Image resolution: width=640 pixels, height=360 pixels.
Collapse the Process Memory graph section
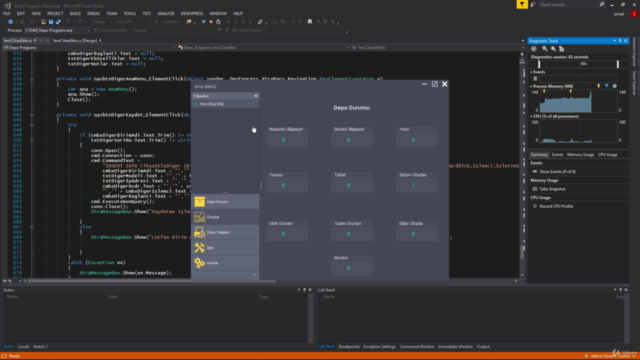[x=531, y=87]
